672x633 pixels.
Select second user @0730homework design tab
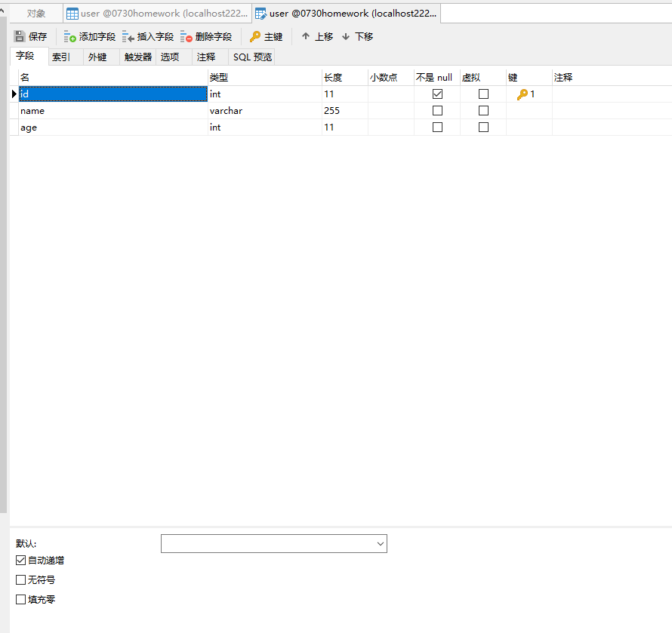pyautogui.click(x=347, y=14)
